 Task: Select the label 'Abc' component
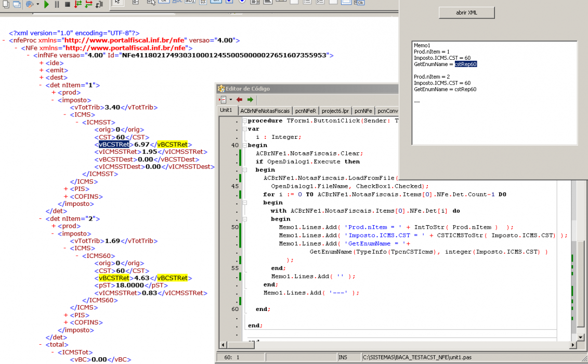[177, 2]
